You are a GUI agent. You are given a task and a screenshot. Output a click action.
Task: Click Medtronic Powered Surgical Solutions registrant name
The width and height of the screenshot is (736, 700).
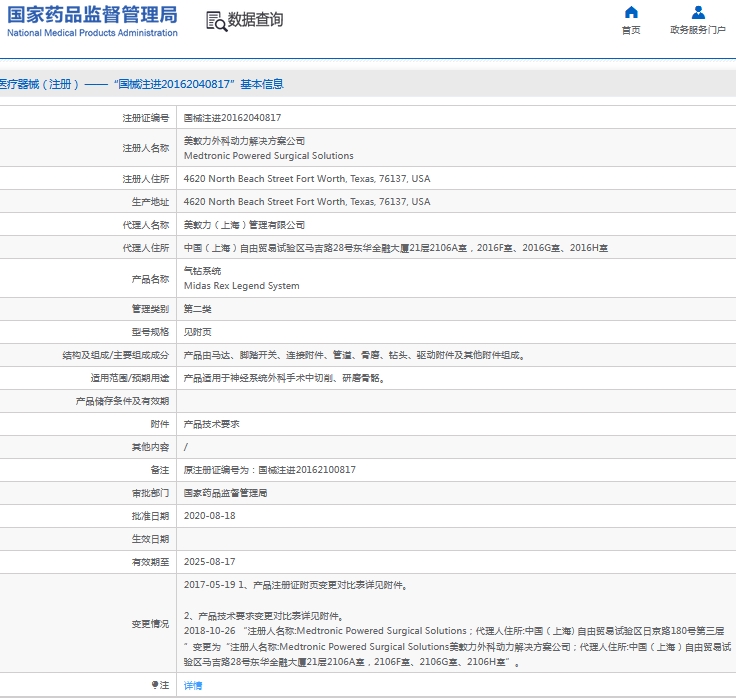tap(268, 156)
